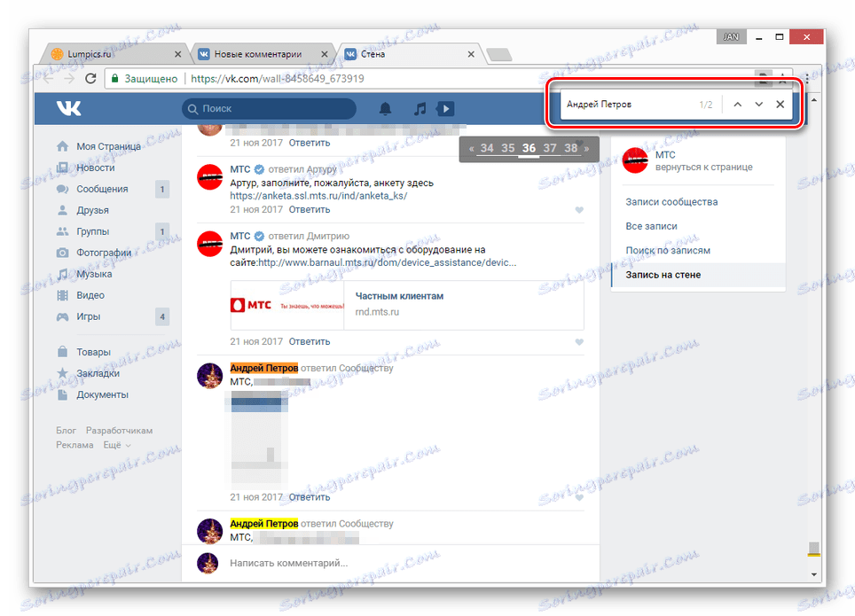Open the anketa.ssl.mts.ru link

[x=318, y=196]
